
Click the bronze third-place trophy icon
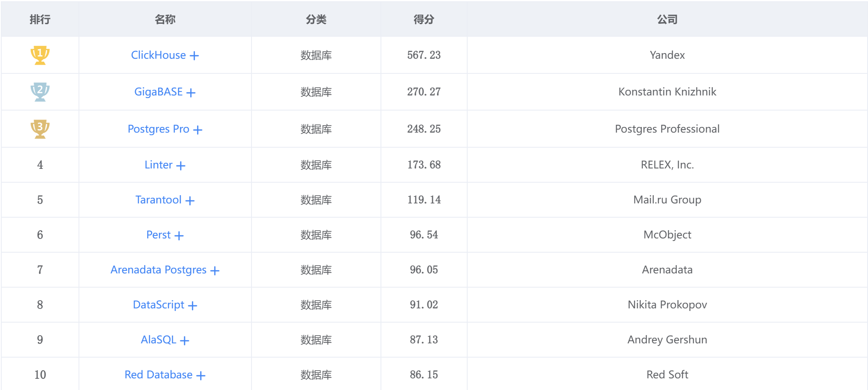coord(40,129)
